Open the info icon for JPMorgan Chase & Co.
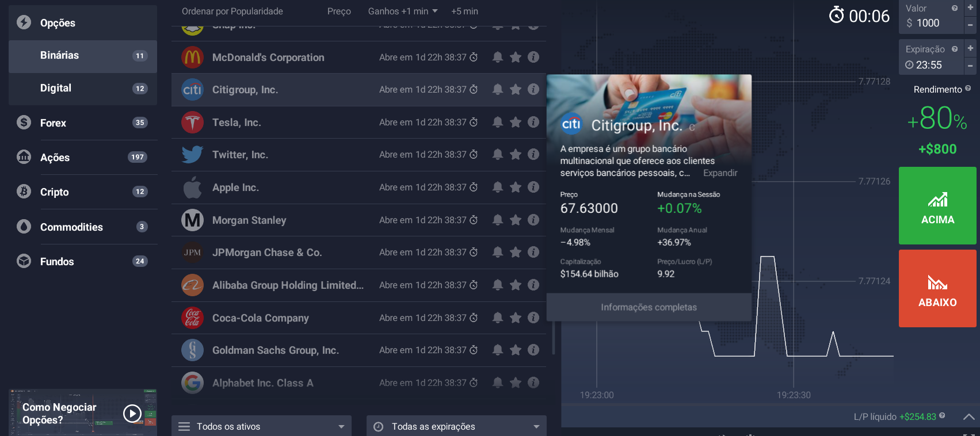980x436 pixels. [533, 252]
